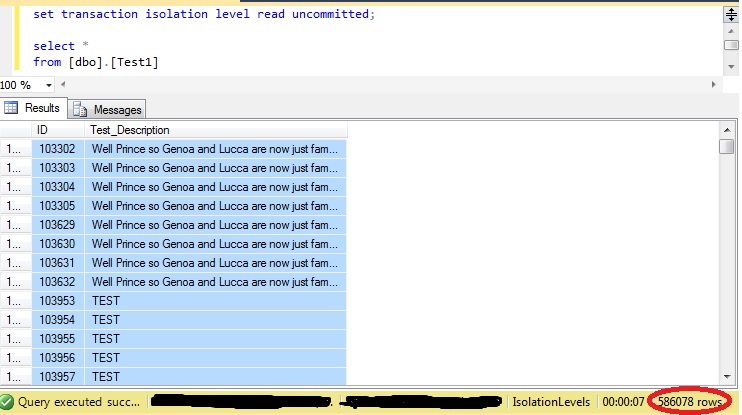The height and width of the screenshot is (415, 742).
Task: Click the editor horizontal scroll left arrow
Action: click(63, 85)
